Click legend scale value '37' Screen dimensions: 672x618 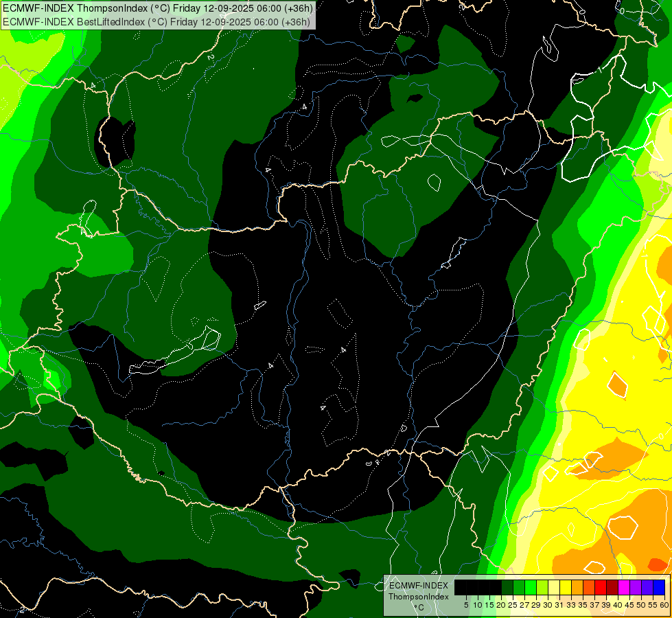coord(594,605)
